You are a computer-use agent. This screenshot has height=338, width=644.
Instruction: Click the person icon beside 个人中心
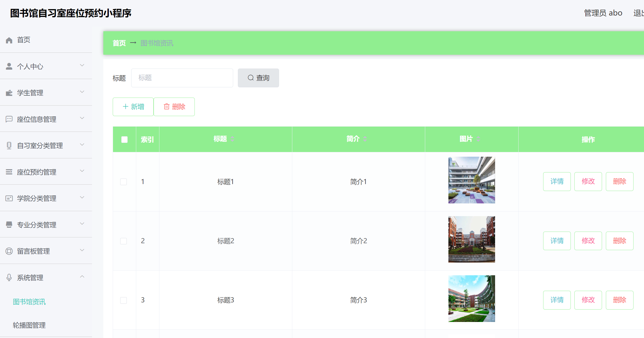pos(9,66)
